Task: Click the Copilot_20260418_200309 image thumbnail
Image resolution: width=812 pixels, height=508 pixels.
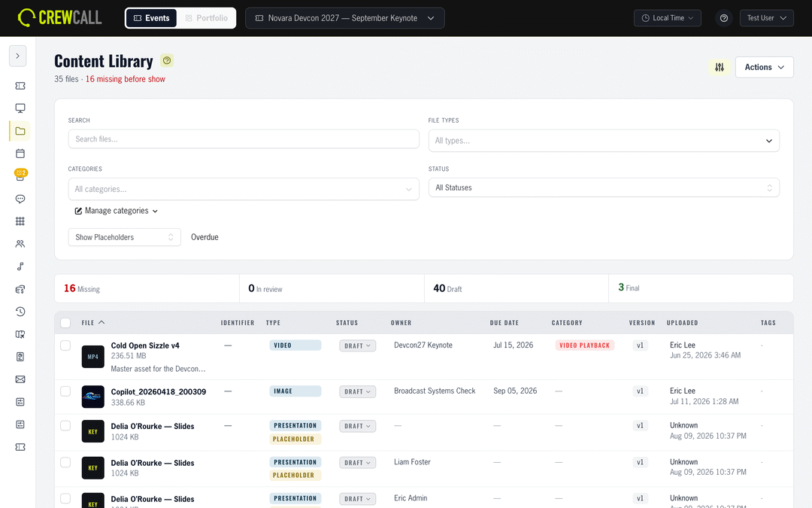Action: (92, 397)
